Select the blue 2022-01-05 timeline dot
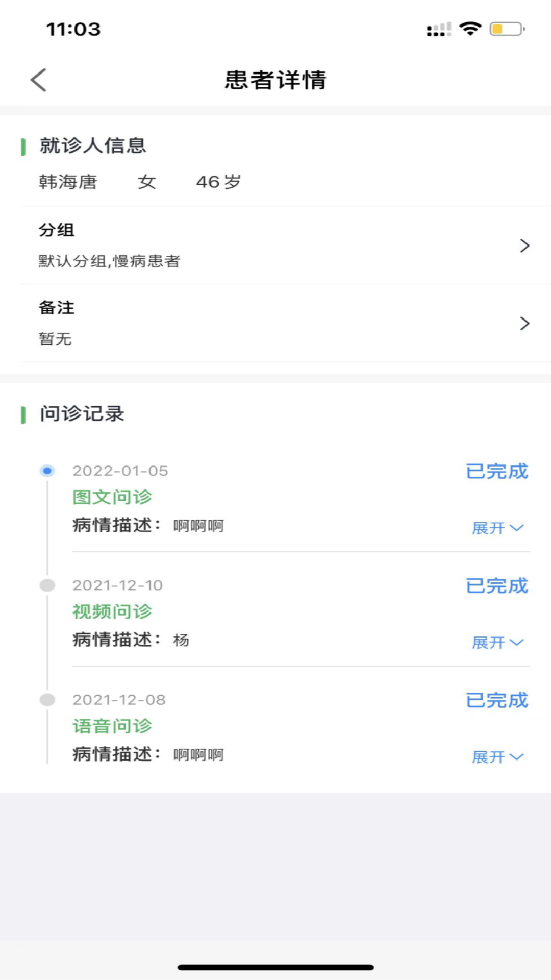 point(47,471)
